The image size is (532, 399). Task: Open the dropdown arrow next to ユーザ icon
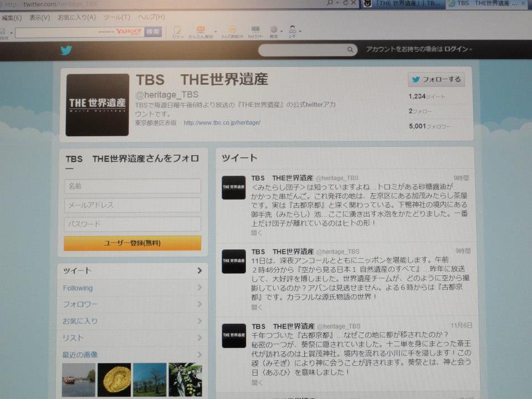click(300, 31)
